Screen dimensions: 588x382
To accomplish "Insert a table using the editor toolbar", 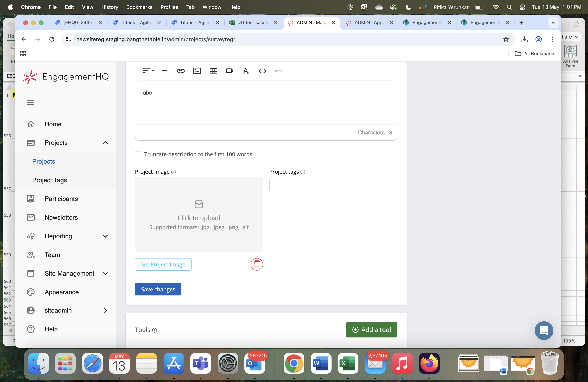I will click(213, 71).
